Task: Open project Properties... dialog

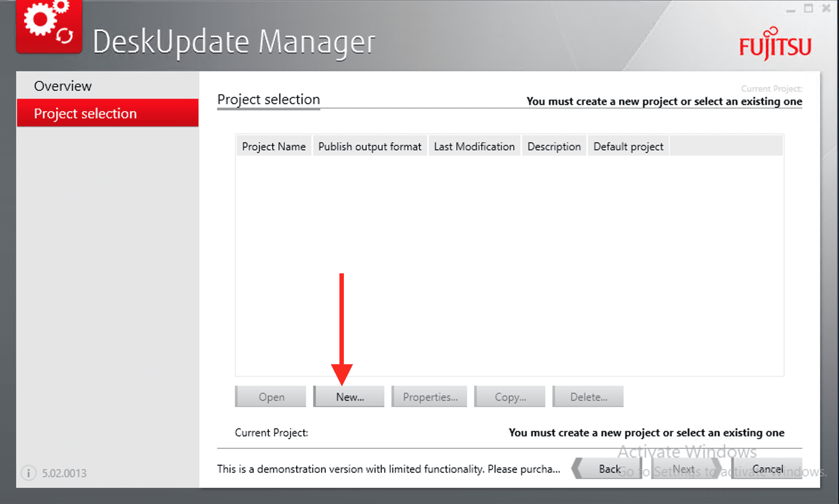Action: 429,397
